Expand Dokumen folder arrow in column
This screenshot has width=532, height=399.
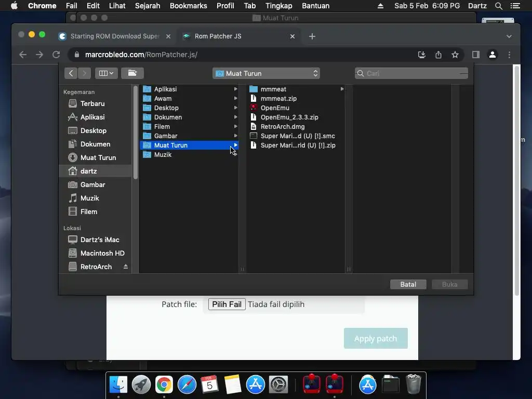(x=235, y=117)
